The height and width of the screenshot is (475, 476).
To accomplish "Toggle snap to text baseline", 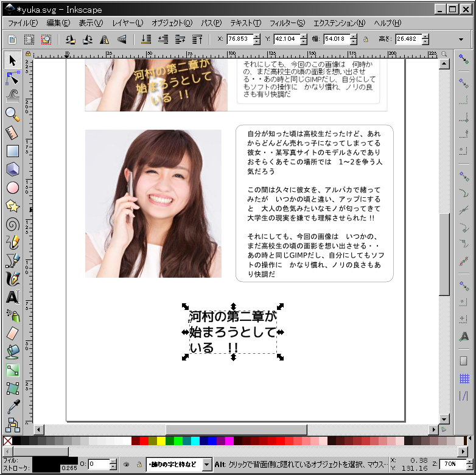I will coord(463,337).
